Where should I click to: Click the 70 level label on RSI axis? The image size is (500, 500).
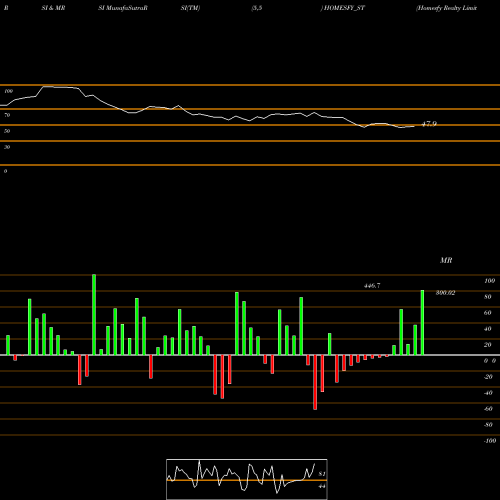click(x=7, y=115)
